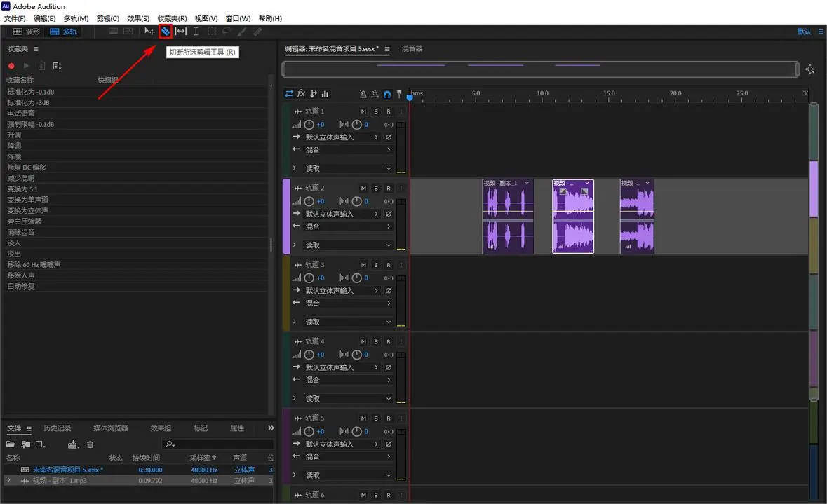Open 默认立体声输入 dropdown on 轨道 1

pyautogui.click(x=342, y=137)
